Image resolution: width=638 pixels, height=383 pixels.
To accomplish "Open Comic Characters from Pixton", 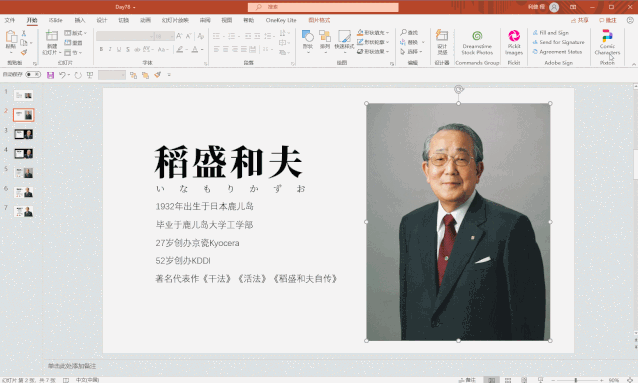I will click(x=607, y=42).
